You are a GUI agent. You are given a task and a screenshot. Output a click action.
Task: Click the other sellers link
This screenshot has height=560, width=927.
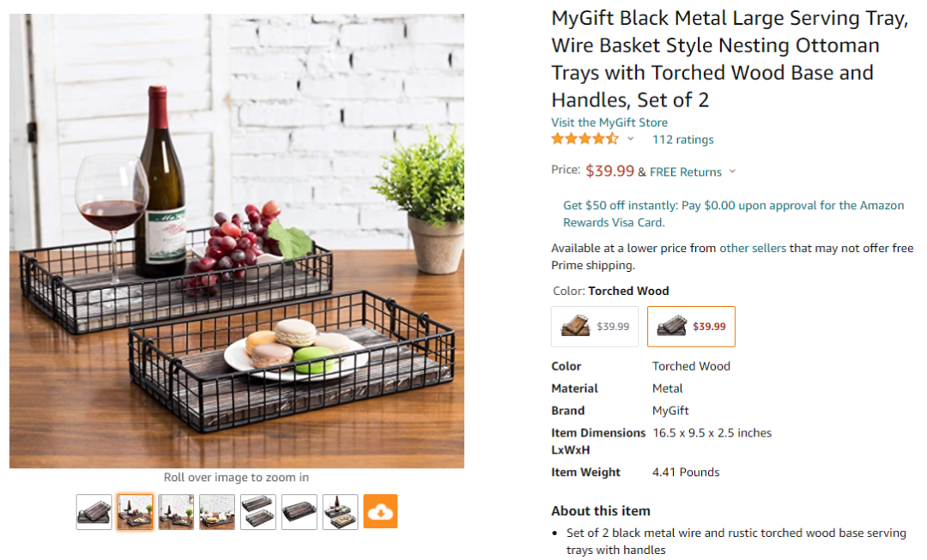click(x=752, y=248)
